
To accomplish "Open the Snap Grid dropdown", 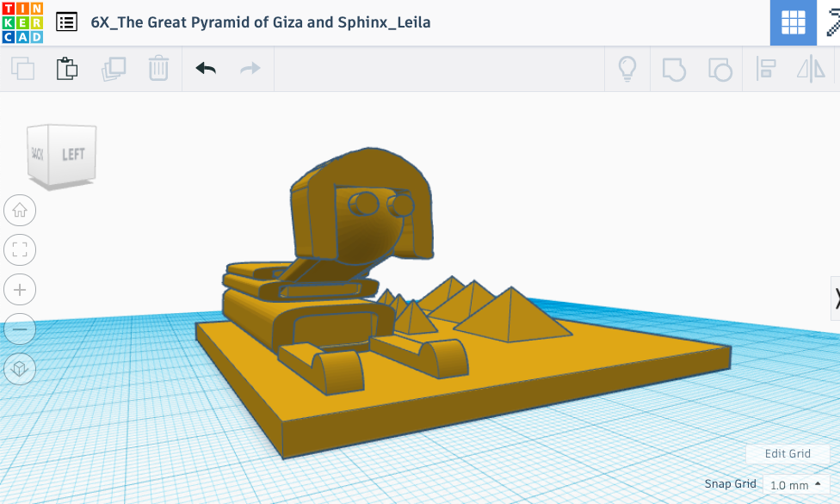I will (794, 485).
